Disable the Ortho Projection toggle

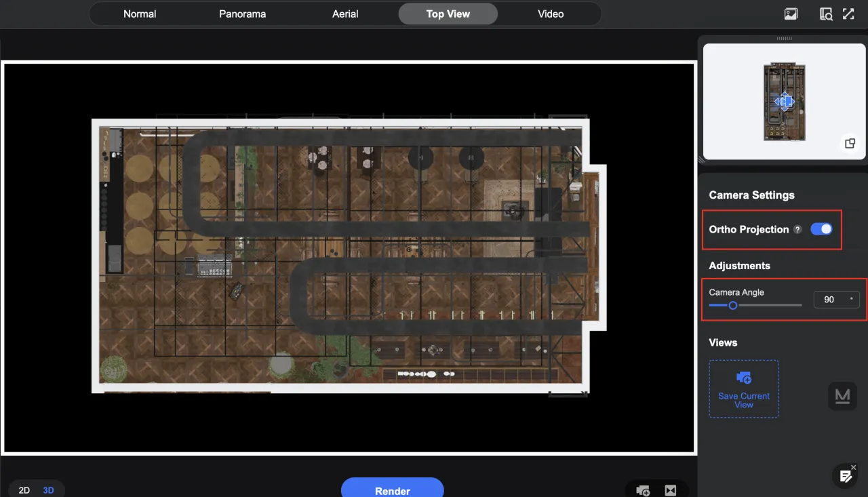click(x=821, y=229)
